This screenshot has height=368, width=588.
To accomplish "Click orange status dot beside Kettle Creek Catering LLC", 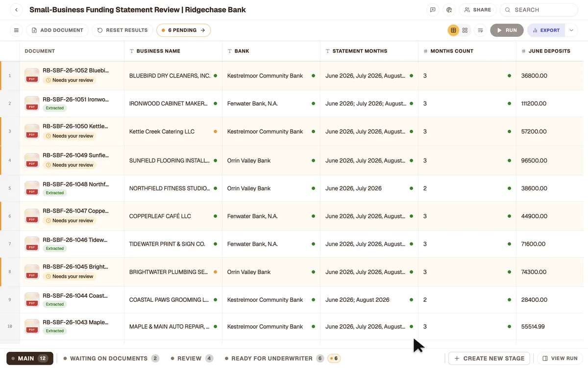I will point(216,131).
